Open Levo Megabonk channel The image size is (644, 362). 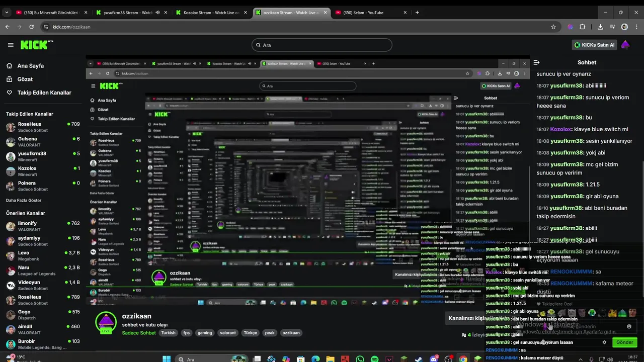43,256
